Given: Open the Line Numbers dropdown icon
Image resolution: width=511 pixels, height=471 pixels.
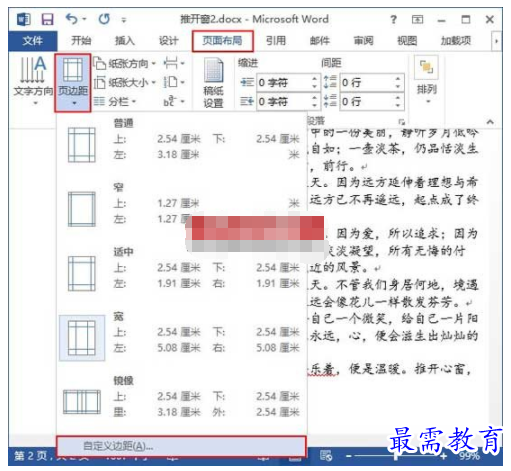Looking at the screenshot, I should (x=174, y=82).
